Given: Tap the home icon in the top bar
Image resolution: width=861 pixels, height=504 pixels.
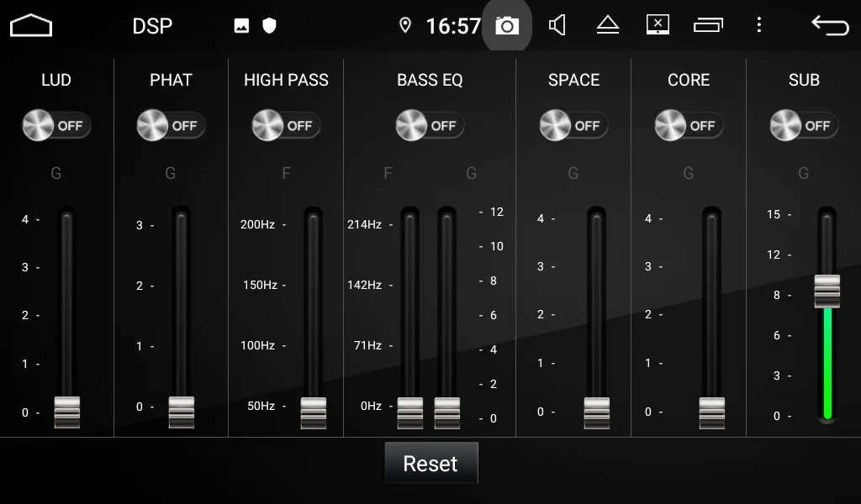Looking at the screenshot, I should (x=31, y=26).
